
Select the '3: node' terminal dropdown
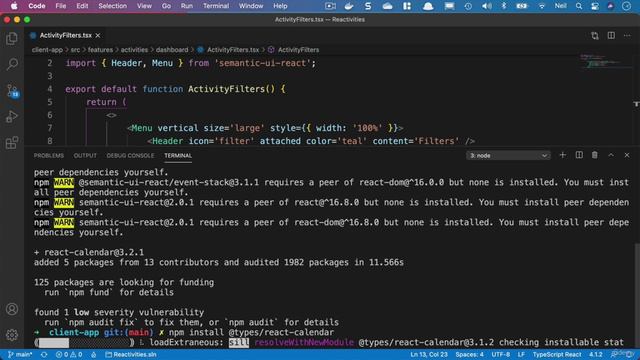508,156
